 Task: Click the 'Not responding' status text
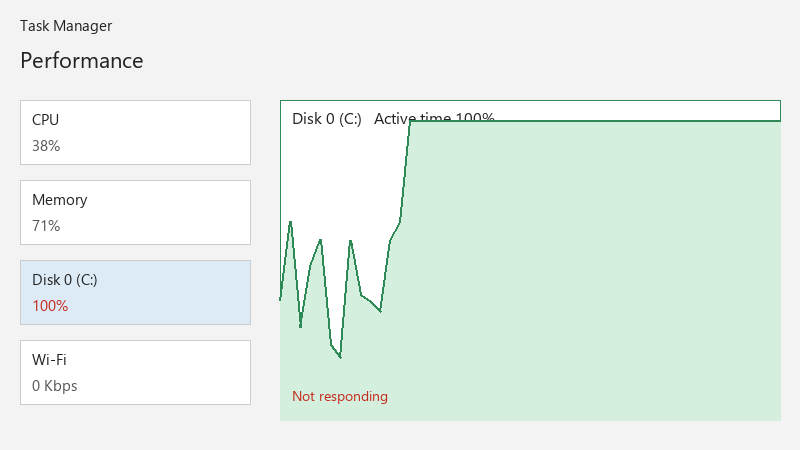point(340,396)
